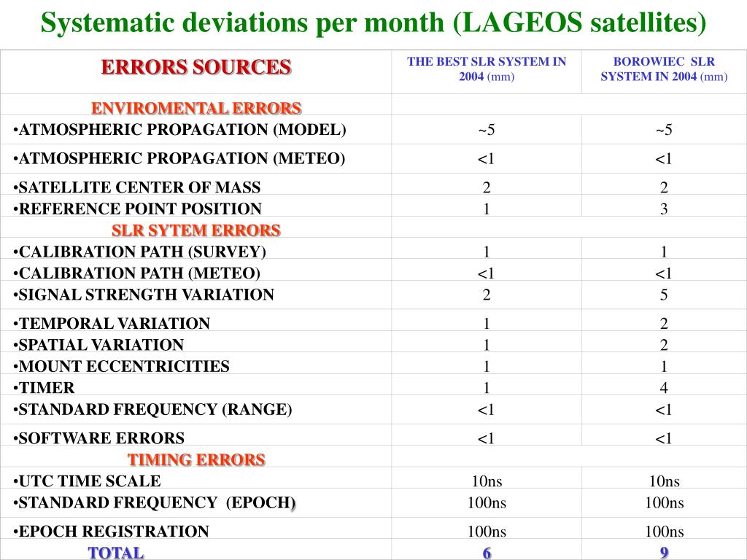Select the 'TOTAL' row label
747x560 pixels.
coord(116,553)
